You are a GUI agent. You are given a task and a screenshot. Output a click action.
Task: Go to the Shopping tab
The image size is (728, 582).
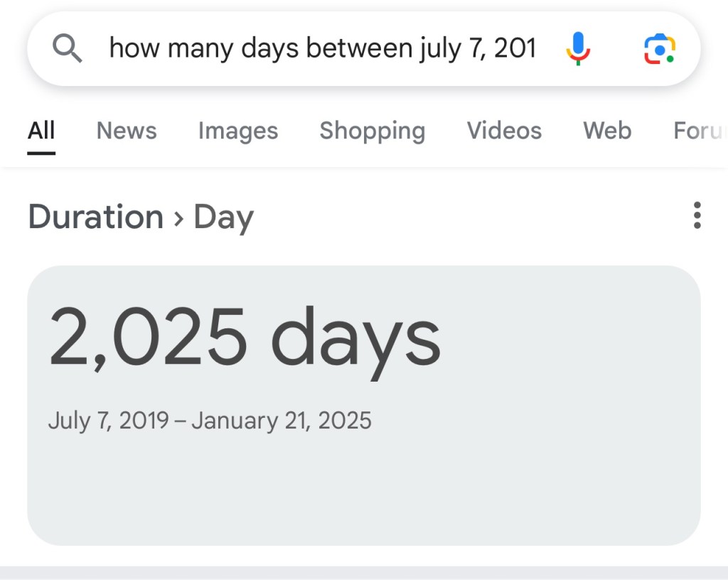click(372, 131)
